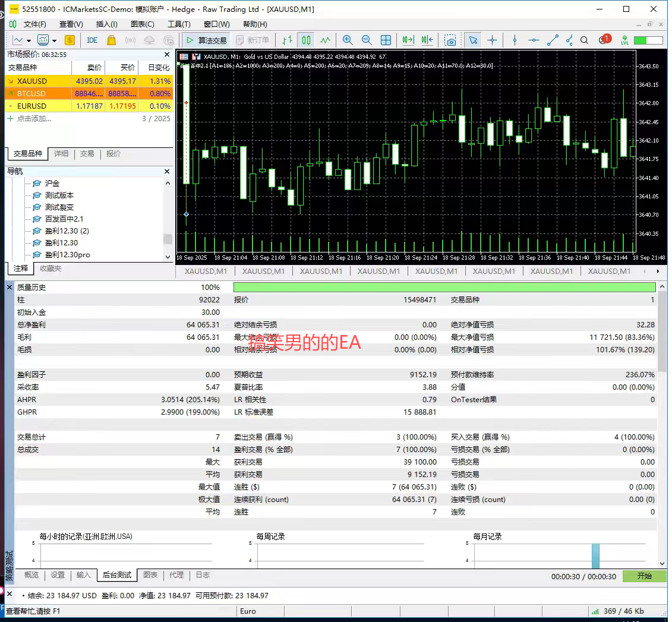Image resolution: width=672 pixels, height=622 pixels.
Task: Toggle the Algo Trading (算法交易) button
Action: (x=206, y=40)
